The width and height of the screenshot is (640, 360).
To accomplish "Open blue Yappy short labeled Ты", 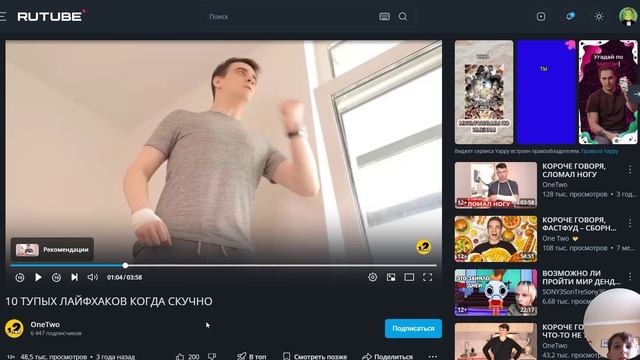I will (546, 92).
